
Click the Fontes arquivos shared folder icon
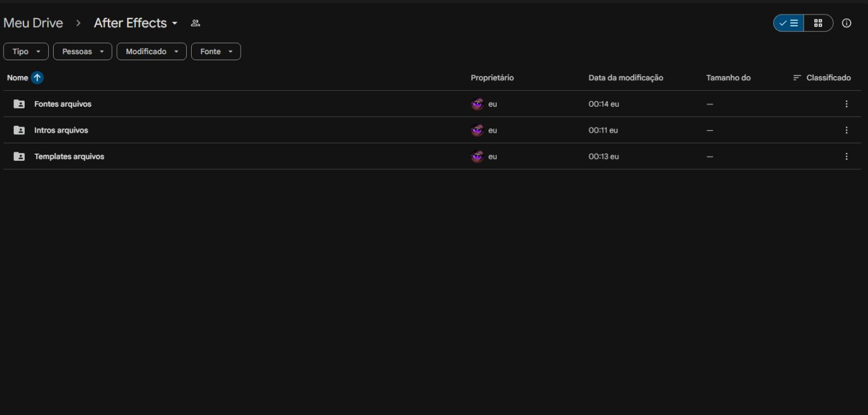[19, 104]
